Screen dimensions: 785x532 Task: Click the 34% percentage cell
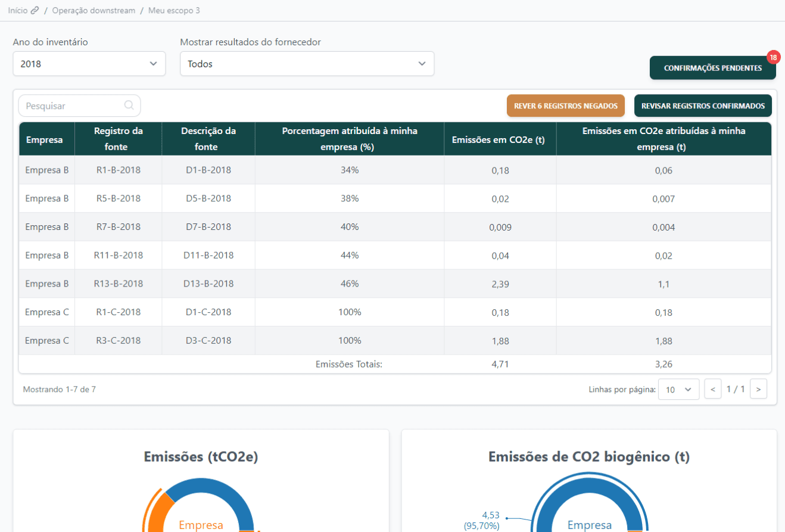pyautogui.click(x=350, y=170)
